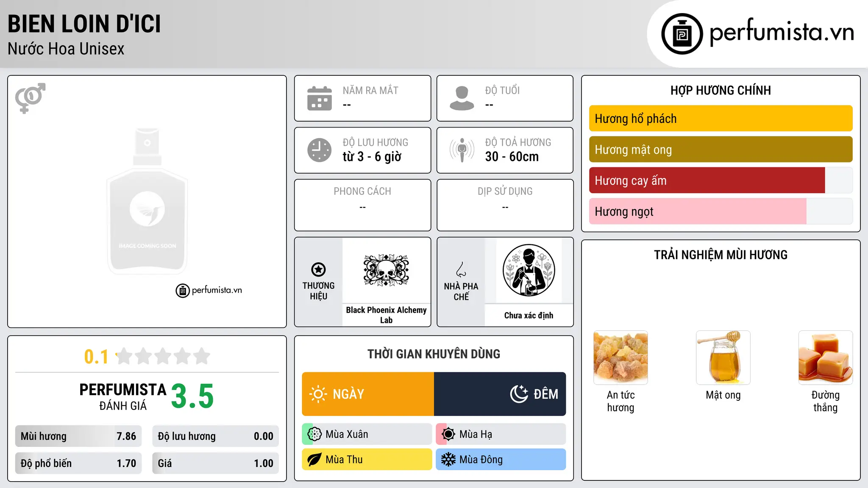
Task: Click the An tức hương caption
Action: click(620, 401)
